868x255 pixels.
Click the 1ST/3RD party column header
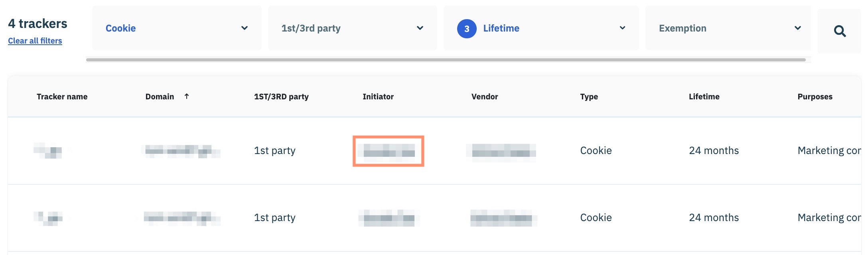[x=281, y=97]
